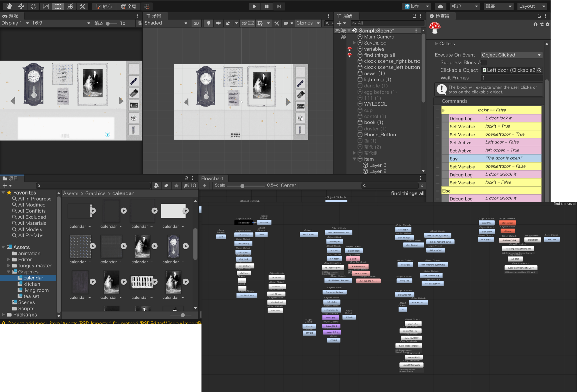Toggle scene lighting bulb icon
The width and height of the screenshot is (577, 392).
[208, 23]
